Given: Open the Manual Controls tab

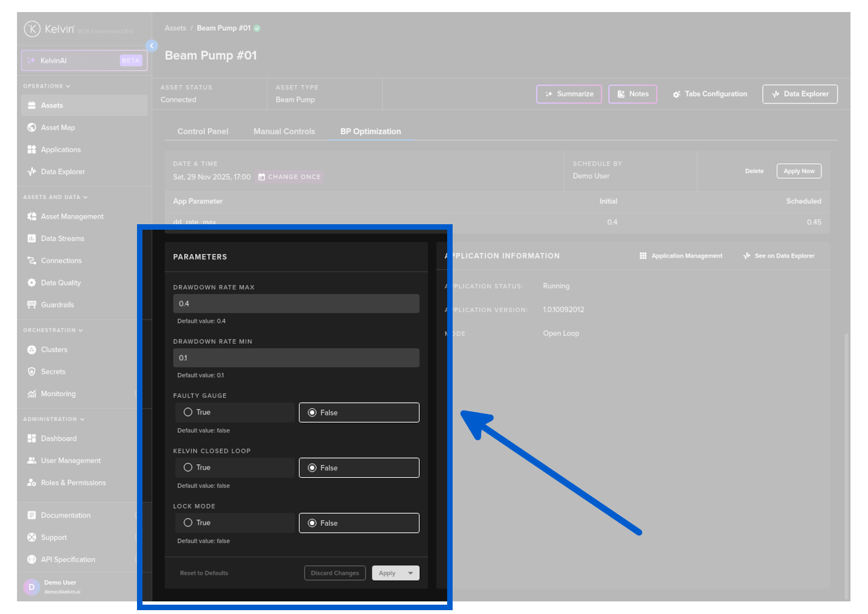Looking at the screenshot, I should (x=284, y=132).
